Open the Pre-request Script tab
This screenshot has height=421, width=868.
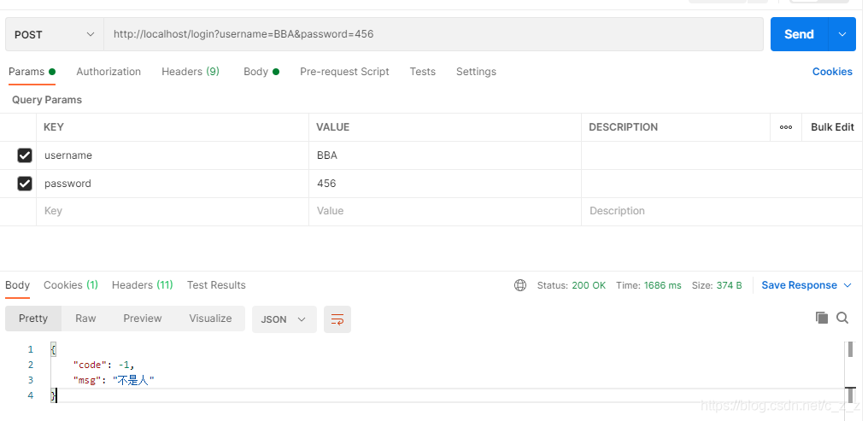344,72
